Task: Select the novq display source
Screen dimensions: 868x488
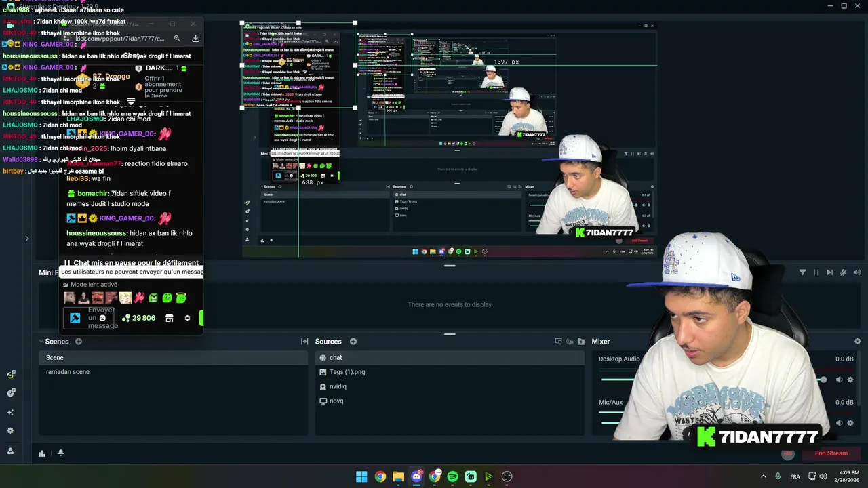Action: tap(450, 401)
